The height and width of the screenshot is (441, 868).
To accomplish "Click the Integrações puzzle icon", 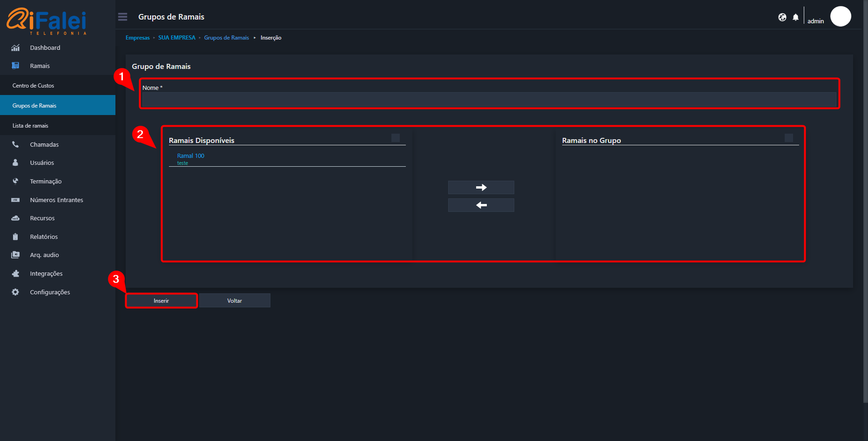I will 15,273.
